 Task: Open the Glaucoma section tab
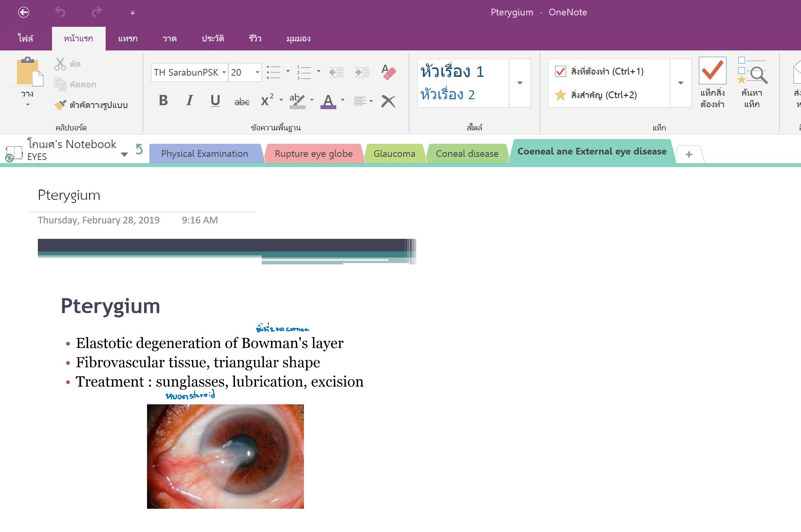tap(394, 154)
